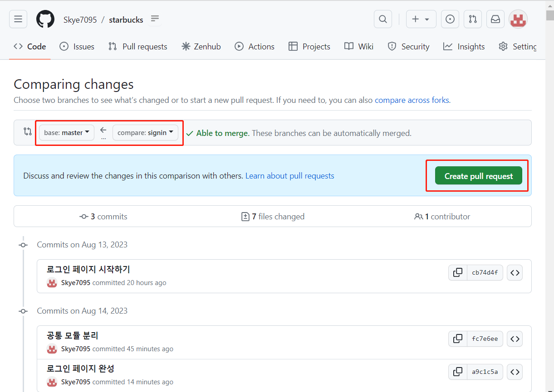
Task: Copy the full SHA for a9c1c5a
Action: (458, 372)
